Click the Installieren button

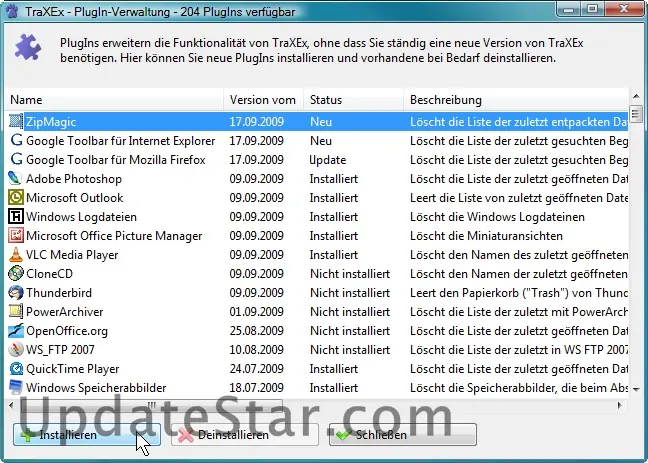87,434
